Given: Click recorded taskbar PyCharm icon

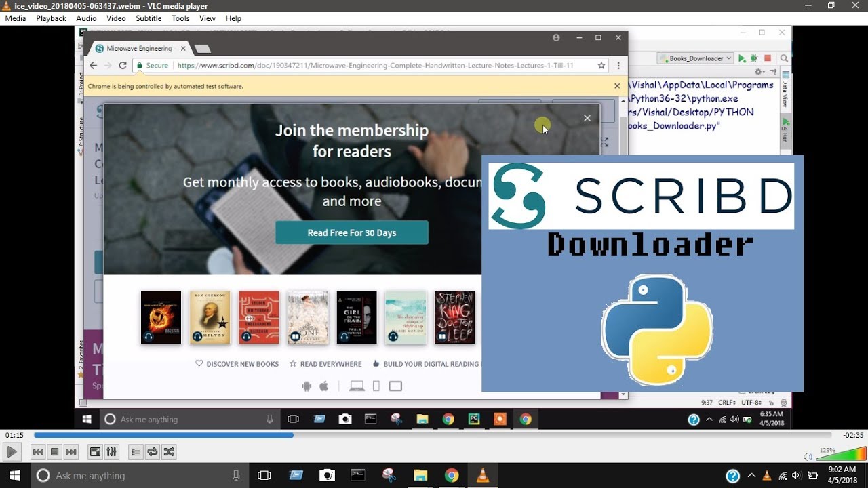Looking at the screenshot, I should point(473,420).
